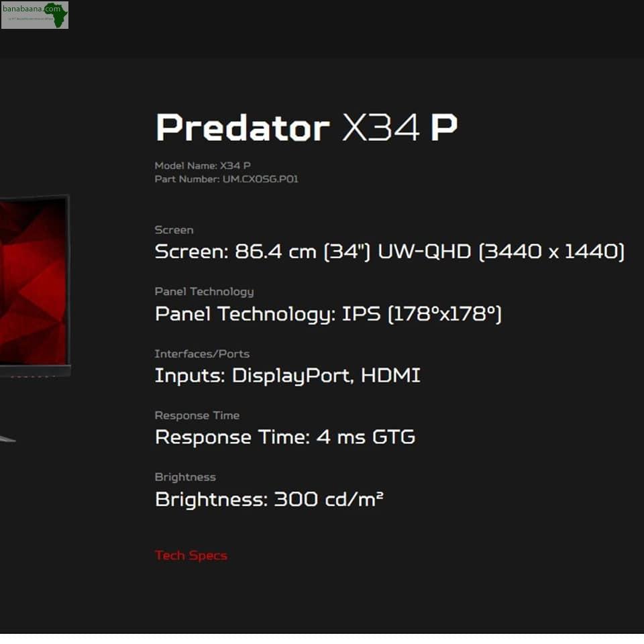Select the Brightness: 300 cd/m² line

pyautogui.click(x=269, y=499)
